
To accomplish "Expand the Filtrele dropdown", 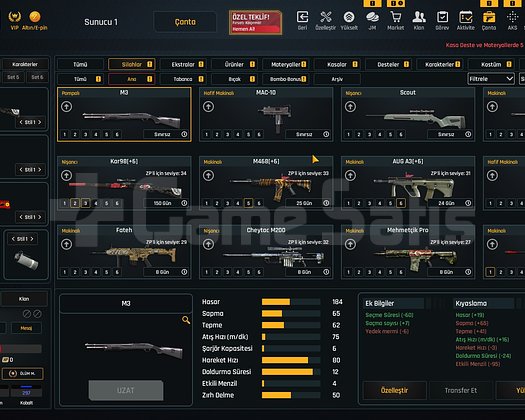I will pyautogui.click(x=491, y=79).
